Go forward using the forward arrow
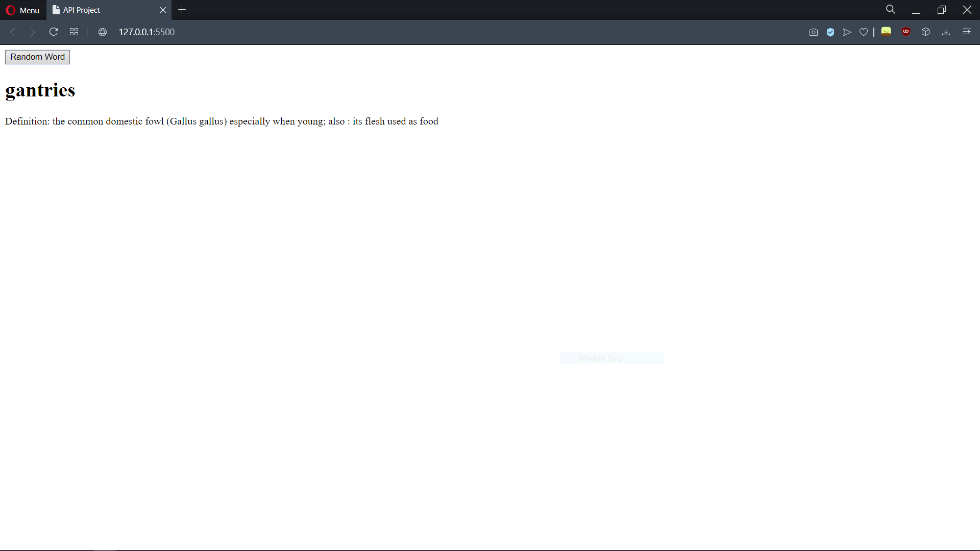 (33, 32)
